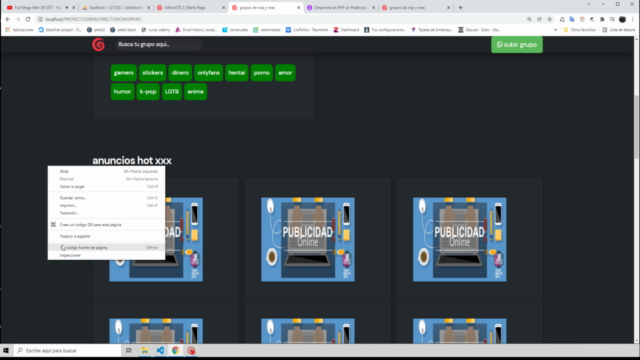Open the Chrome profile avatar

pos(622,19)
